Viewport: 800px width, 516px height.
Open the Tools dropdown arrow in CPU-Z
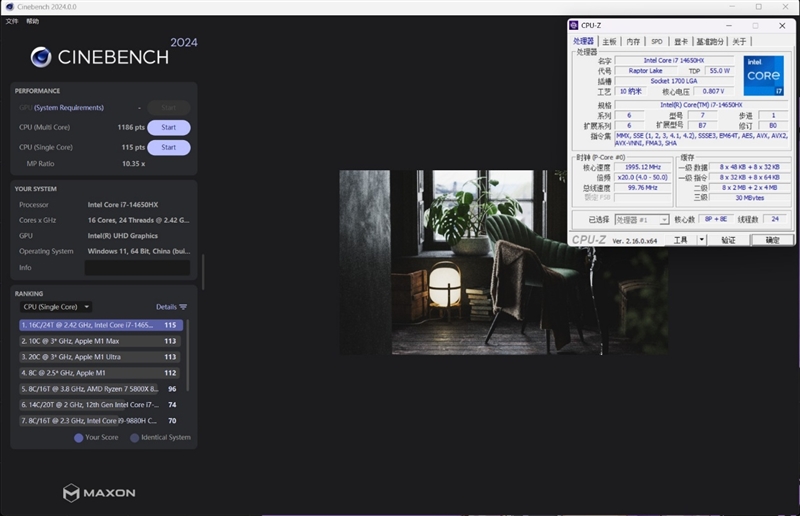coord(701,240)
